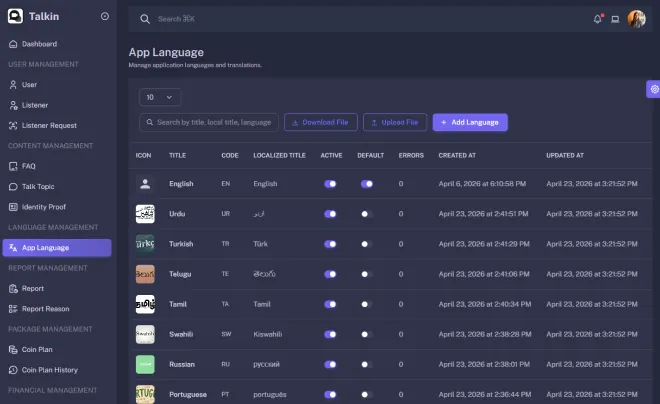Click Upload File button

(395, 122)
